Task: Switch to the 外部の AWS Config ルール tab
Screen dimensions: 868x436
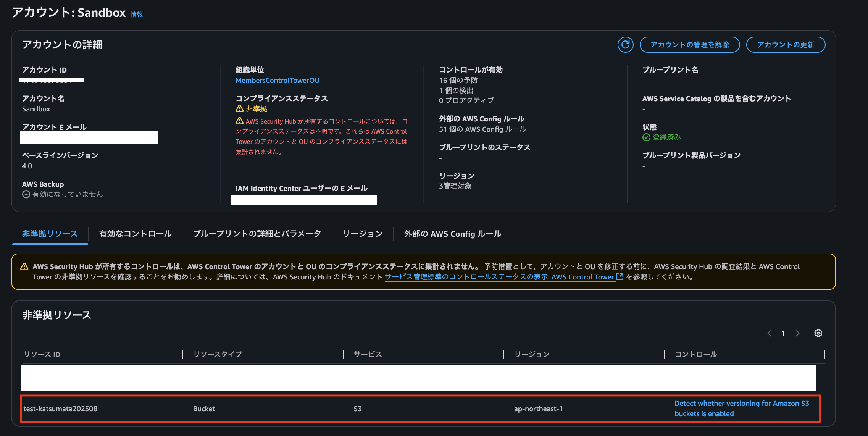Action: (x=453, y=234)
